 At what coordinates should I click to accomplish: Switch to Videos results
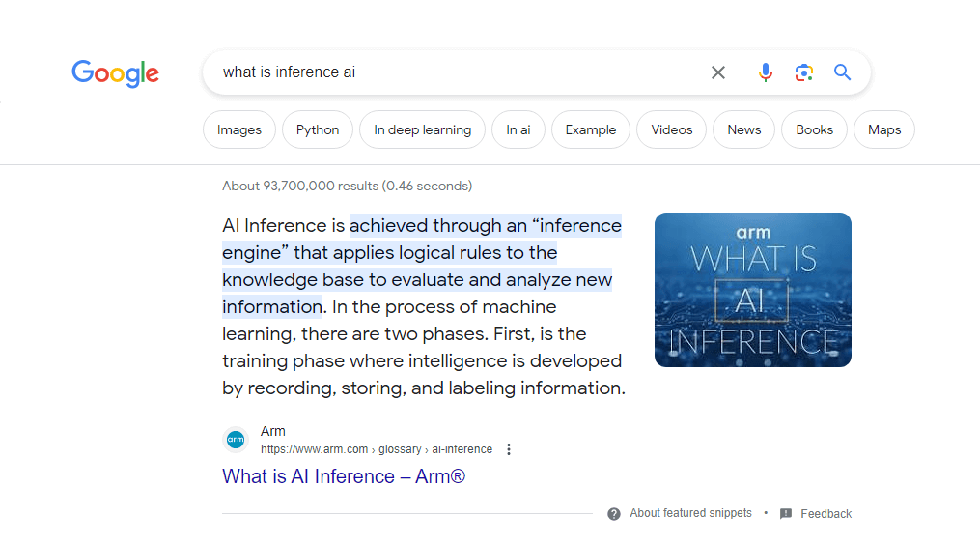click(x=672, y=129)
